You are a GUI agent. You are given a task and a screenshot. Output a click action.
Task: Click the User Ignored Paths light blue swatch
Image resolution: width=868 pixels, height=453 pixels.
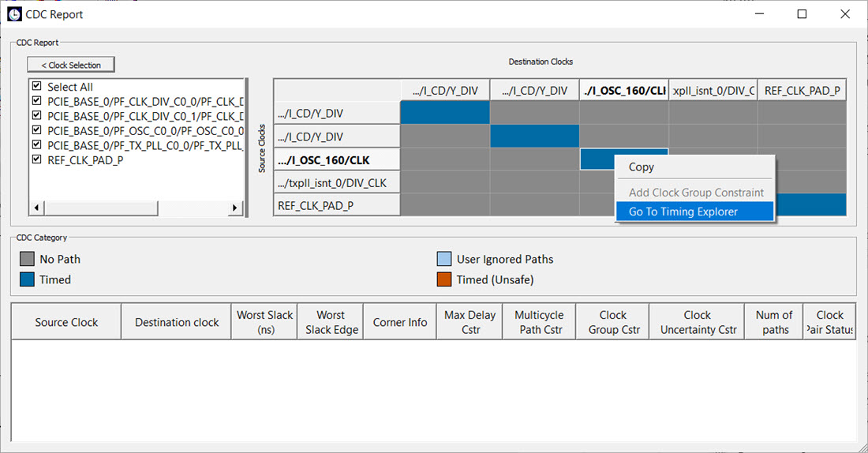(444, 259)
